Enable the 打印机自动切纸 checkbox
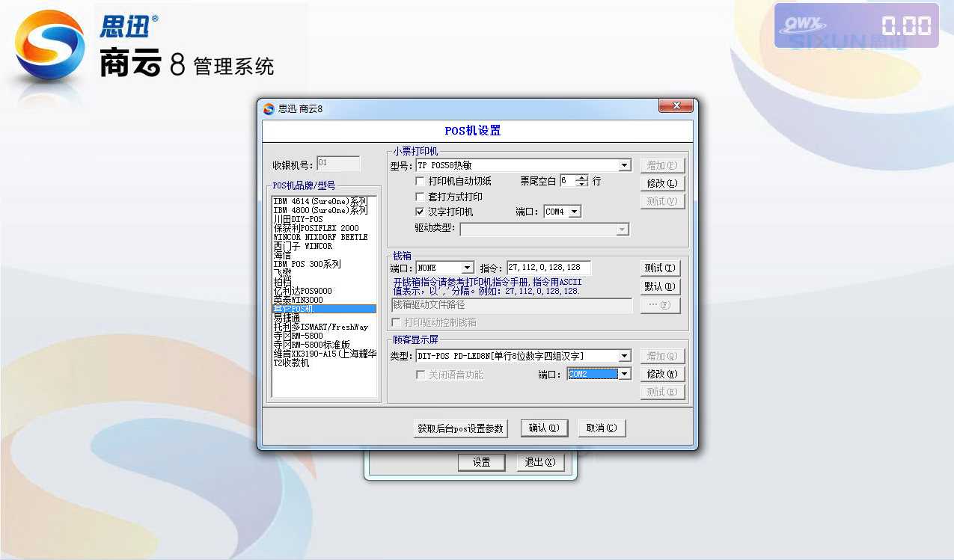Viewport: 954px width, 560px height. click(420, 181)
